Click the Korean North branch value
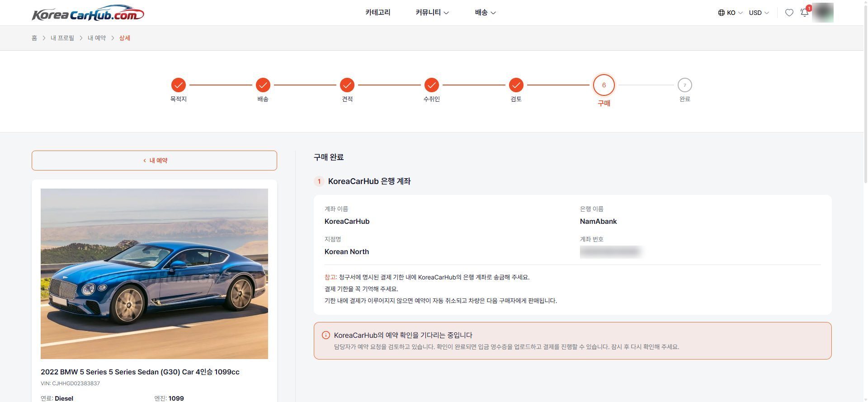Viewport: 868px width, 402px height. (346, 252)
